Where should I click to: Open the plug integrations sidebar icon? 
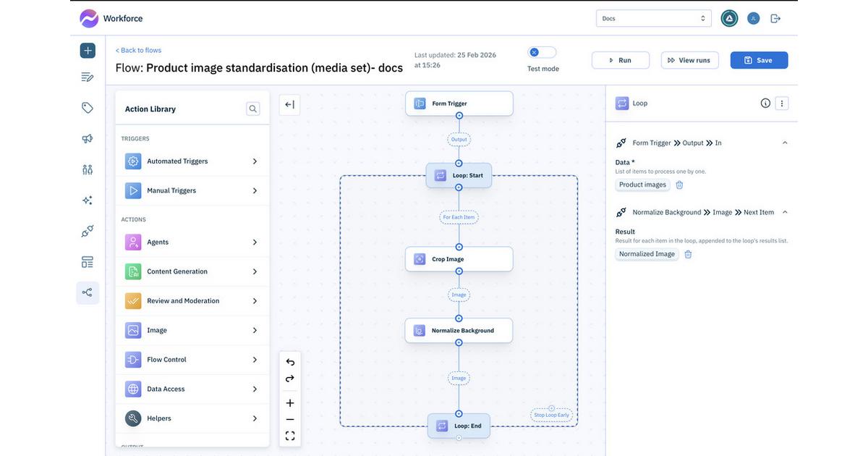(88, 231)
